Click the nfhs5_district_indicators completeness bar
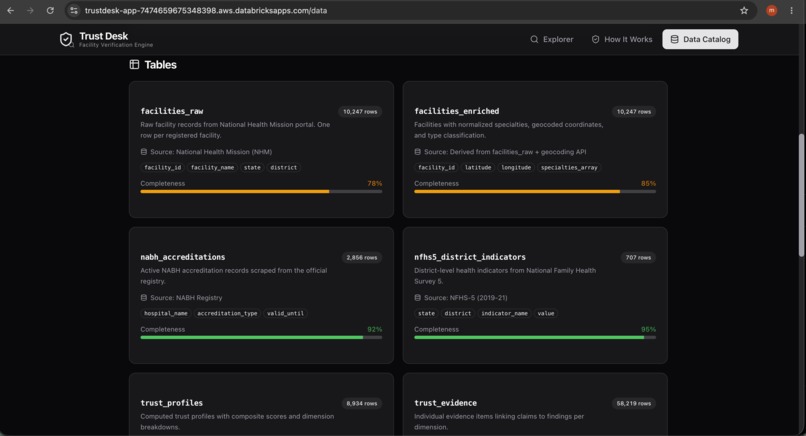 point(535,338)
